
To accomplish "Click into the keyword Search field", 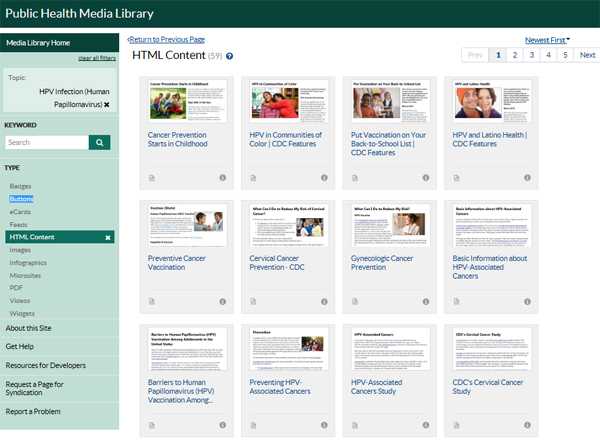I will tap(46, 143).
